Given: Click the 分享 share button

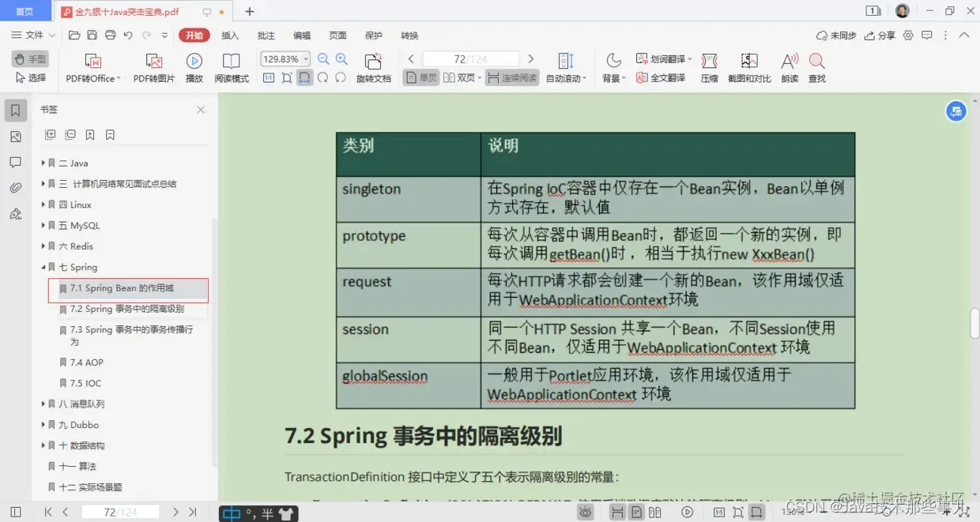Looking at the screenshot, I should tap(880, 36).
